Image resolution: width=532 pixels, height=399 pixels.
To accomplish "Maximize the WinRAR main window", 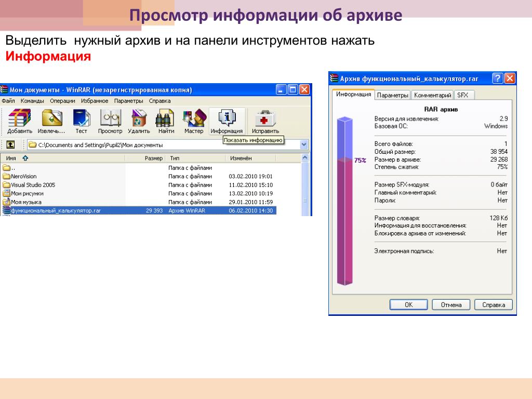I will (x=292, y=89).
